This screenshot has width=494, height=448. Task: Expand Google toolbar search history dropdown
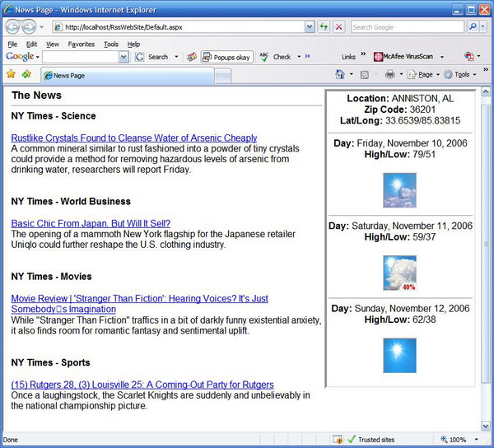coord(123,57)
